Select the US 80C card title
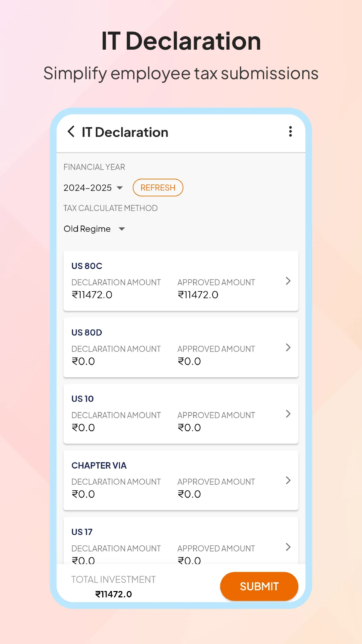 click(x=87, y=266)
